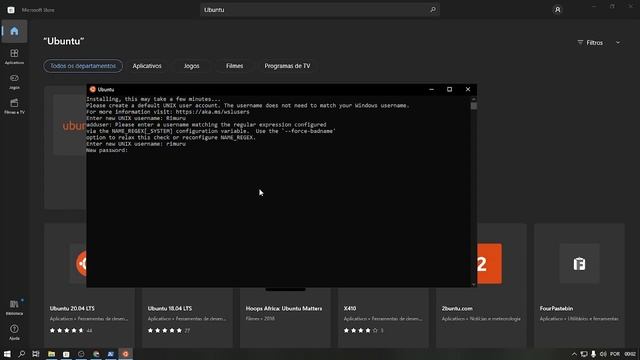Open network icon in system tray
Viewport: 640px width, 360px height.
tap(584, 354)
